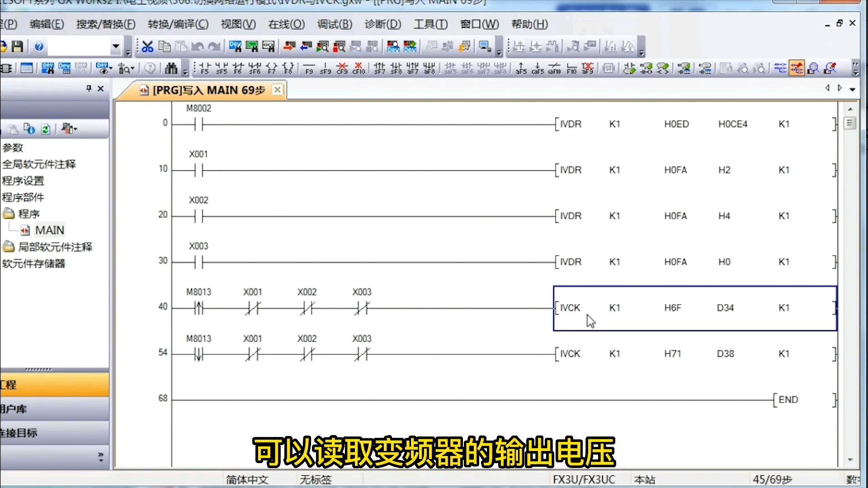Select 全局软元件注释 in the project tree
The height and width of the screenshot is (488, 868).
(x=39, y=164)
